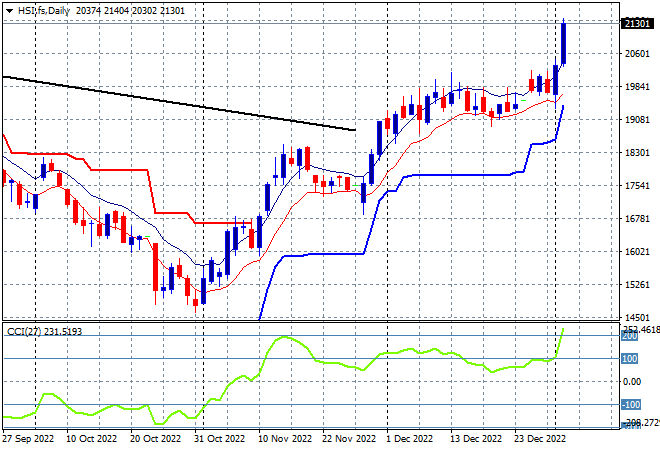The image size is (660, 450).
Task: Select the 27 Sep 2022 date marker
Action: pyautogui.click(x=29, y=439)
